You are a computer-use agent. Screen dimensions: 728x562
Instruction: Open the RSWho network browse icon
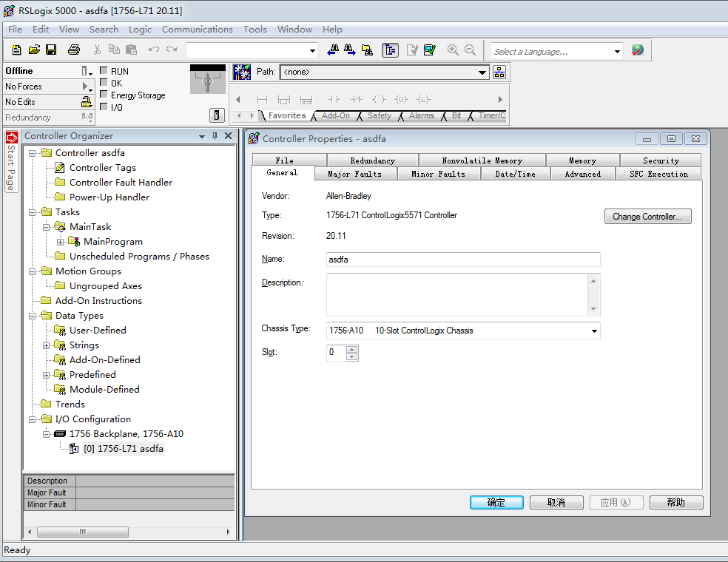pyautogui.click(x=499, y=72)
